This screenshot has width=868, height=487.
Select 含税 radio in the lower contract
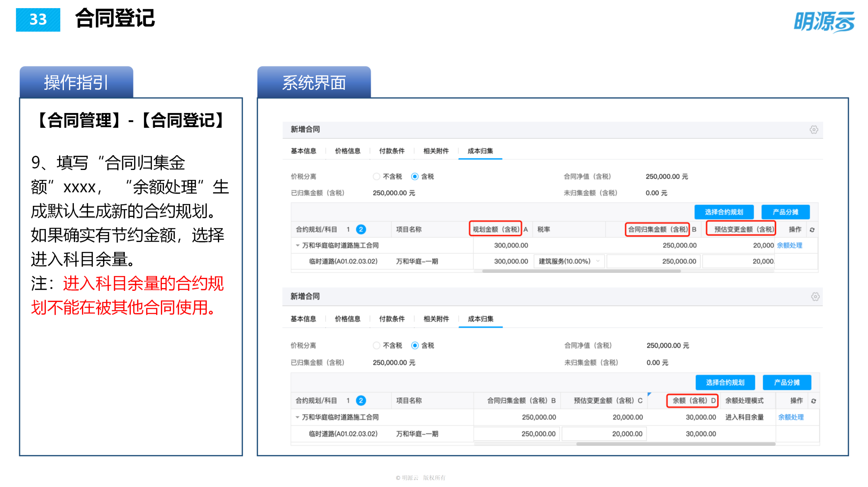(x=414, y=345)
